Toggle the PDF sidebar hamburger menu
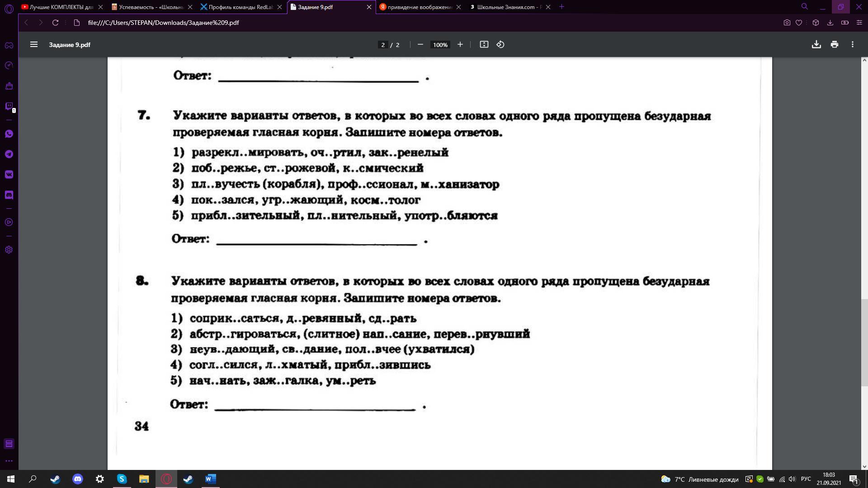Viewport: 868px width, 488px height. pyautogui.click(x=34, y=44)
